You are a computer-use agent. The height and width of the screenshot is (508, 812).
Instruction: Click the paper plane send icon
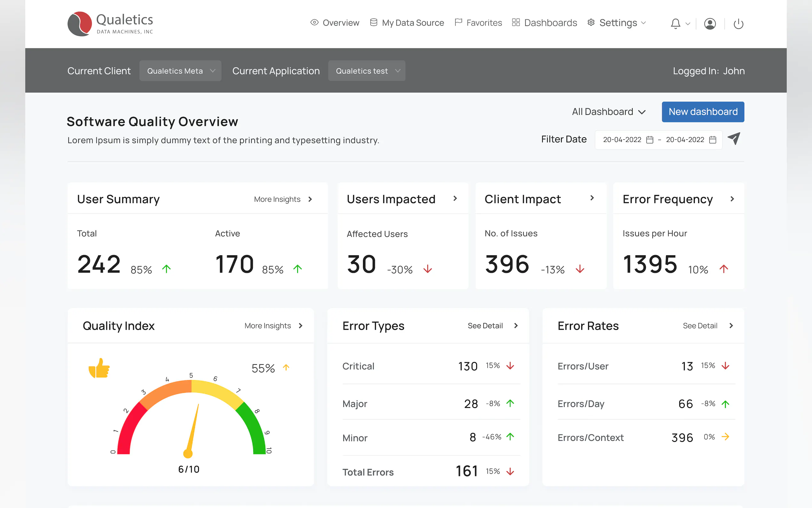click(734, 139)
